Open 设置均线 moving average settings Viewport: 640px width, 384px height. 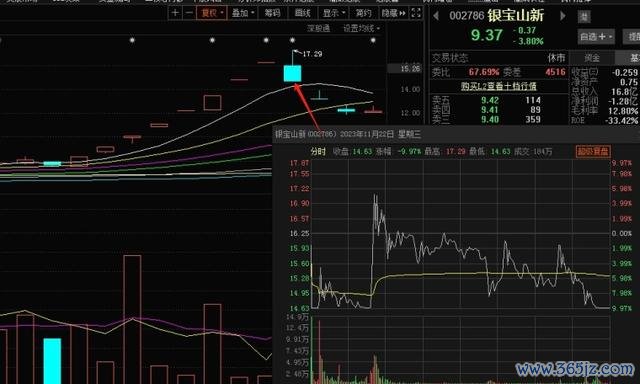[x=361, y=28]
